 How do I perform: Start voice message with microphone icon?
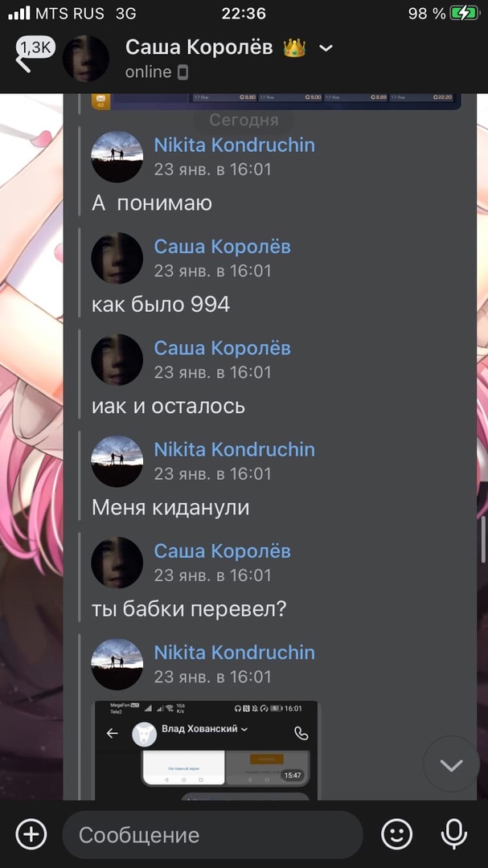pos(453,834)
